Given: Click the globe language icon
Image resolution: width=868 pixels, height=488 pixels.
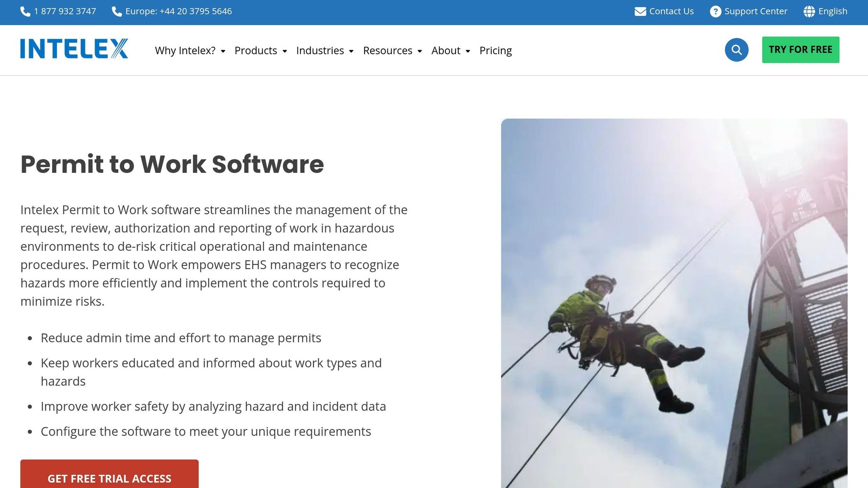Looking at the screenshot, I should (809, 11).
